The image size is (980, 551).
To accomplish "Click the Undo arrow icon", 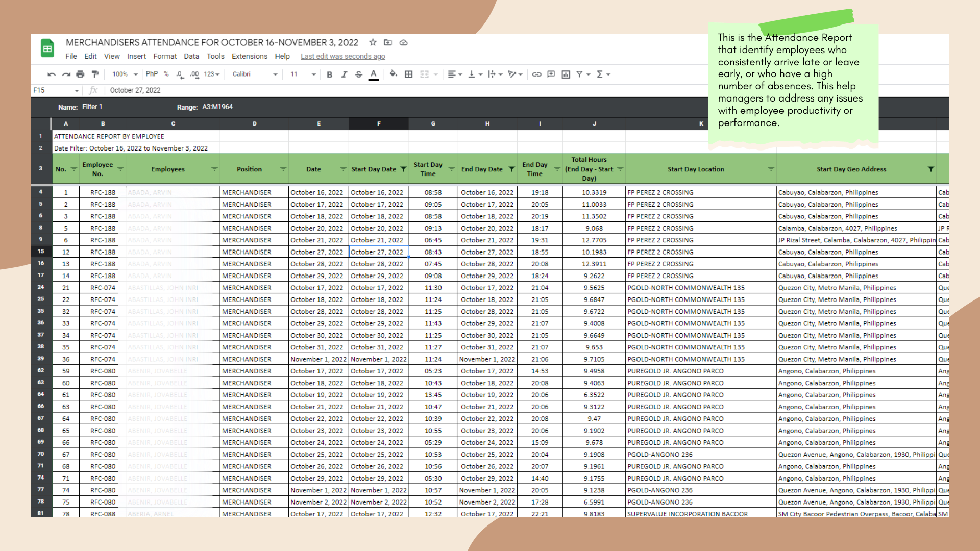I will (52, 74).
